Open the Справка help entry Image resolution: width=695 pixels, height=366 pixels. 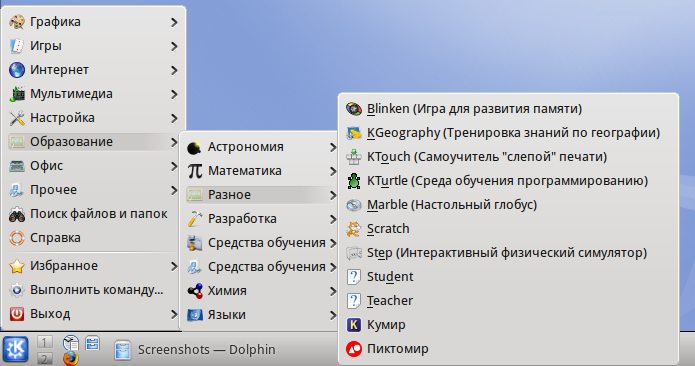click(x=94, y=238)
